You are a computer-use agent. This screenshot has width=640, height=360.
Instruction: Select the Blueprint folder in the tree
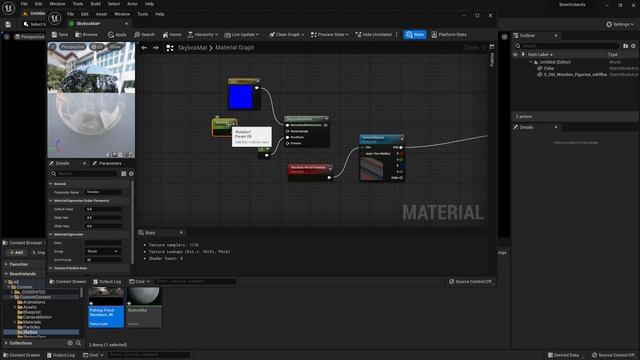point(32,312)
